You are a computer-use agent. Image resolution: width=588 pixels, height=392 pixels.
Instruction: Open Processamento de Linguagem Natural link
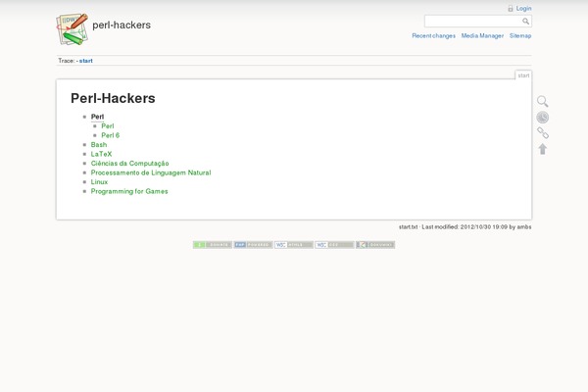[151, 172]
